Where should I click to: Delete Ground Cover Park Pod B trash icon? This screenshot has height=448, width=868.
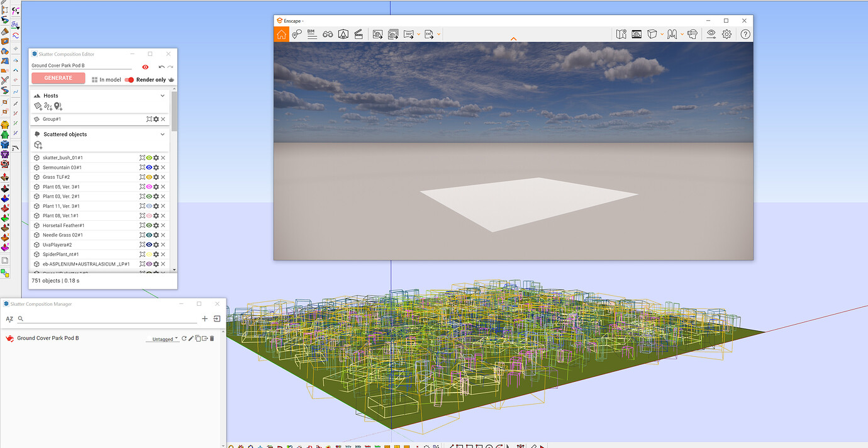211,339
